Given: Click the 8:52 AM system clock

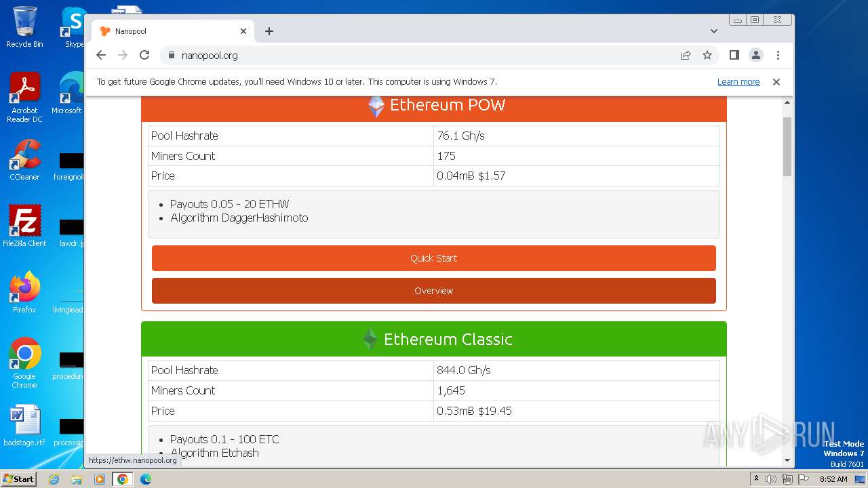Looking at the screenshot, I should (x=834, y=479).
